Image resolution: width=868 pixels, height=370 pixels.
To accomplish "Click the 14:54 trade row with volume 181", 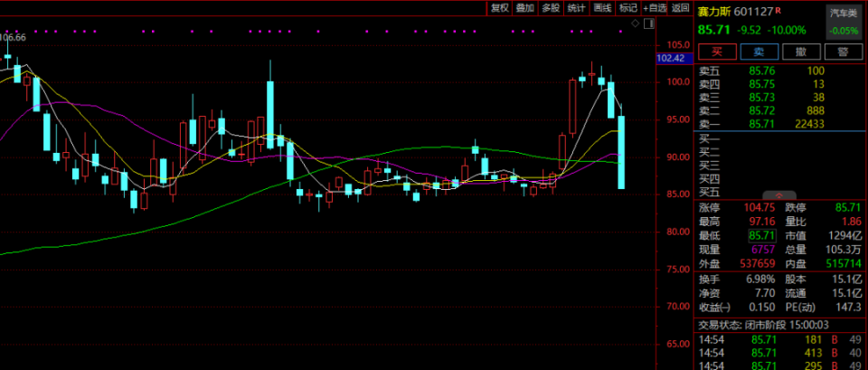I will 779,339.
